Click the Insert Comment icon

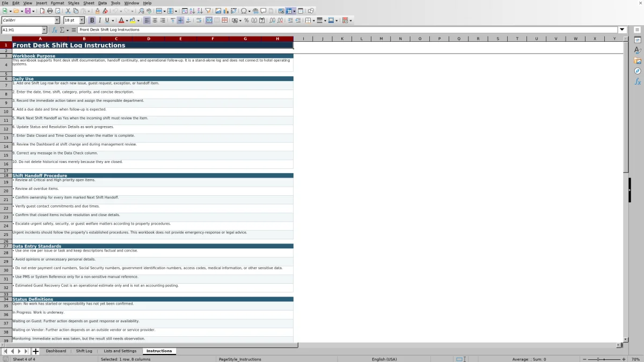[x=264, y=11]
